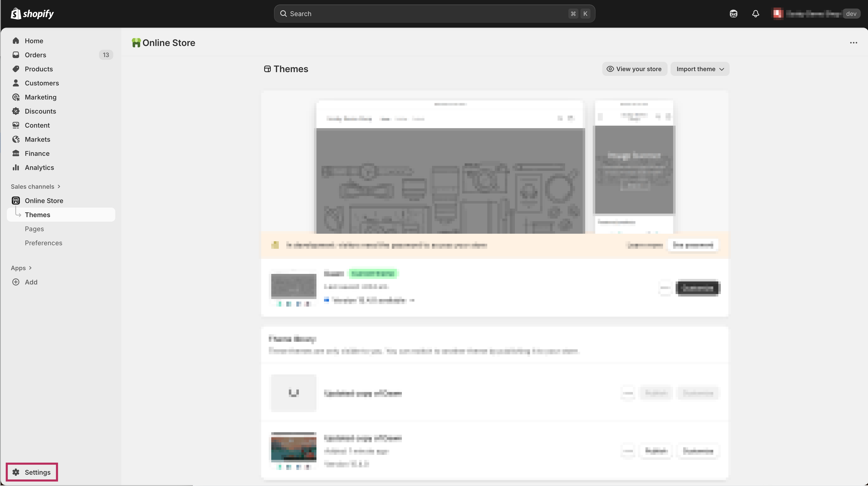Click the Home icon in sidebar
The height and width of the screenshot is (486, 868).
coord(16,41)
